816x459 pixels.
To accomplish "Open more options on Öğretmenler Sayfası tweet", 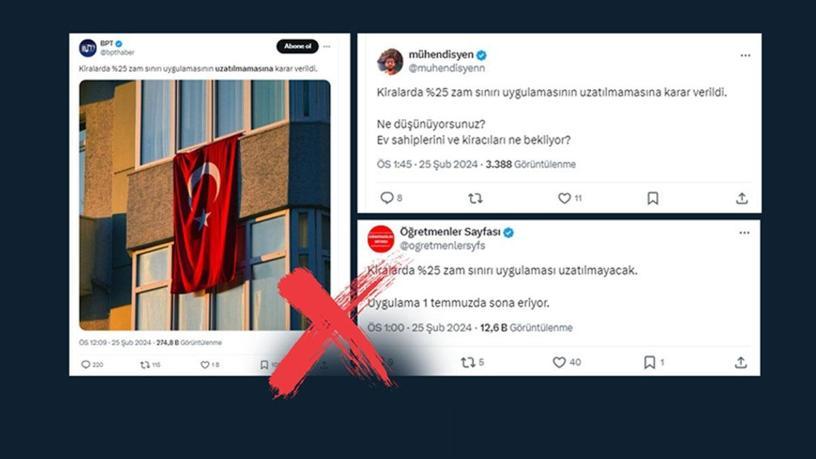I will pos(744,233).
